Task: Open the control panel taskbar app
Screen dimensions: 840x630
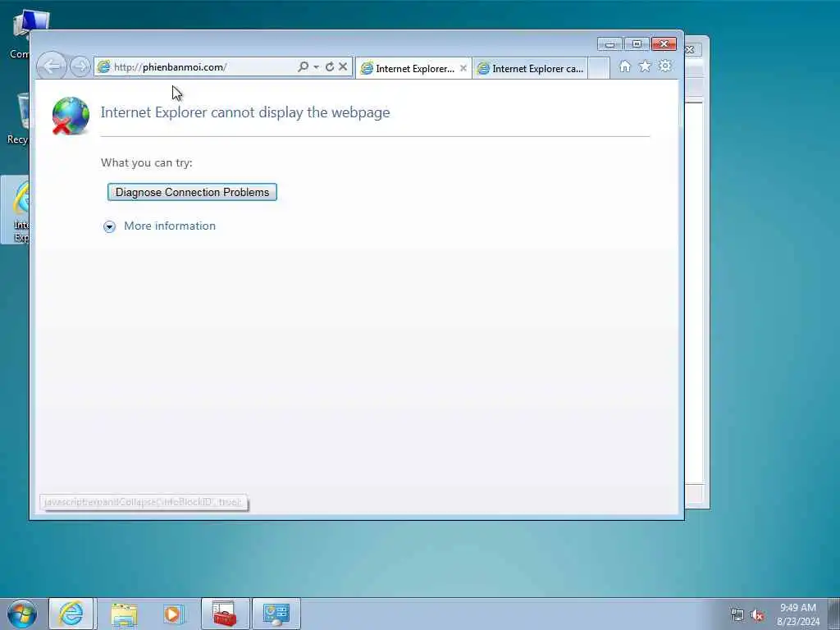Action: [x=276, y=614]
